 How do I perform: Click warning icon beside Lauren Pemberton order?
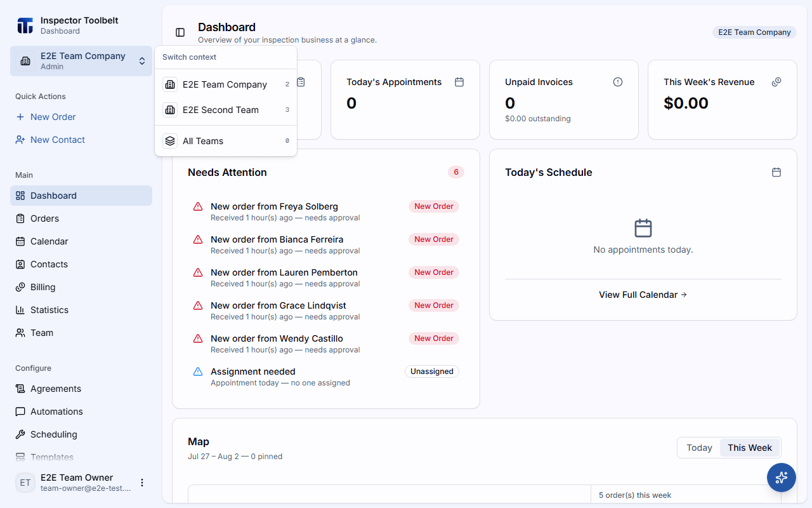[x=198, y=272]
